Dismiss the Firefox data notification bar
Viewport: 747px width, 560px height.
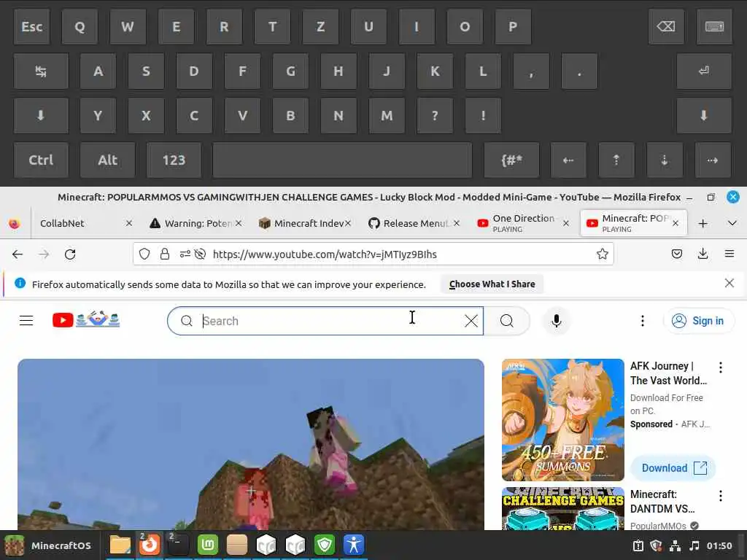pyautogui.click(x=729, y=284)
